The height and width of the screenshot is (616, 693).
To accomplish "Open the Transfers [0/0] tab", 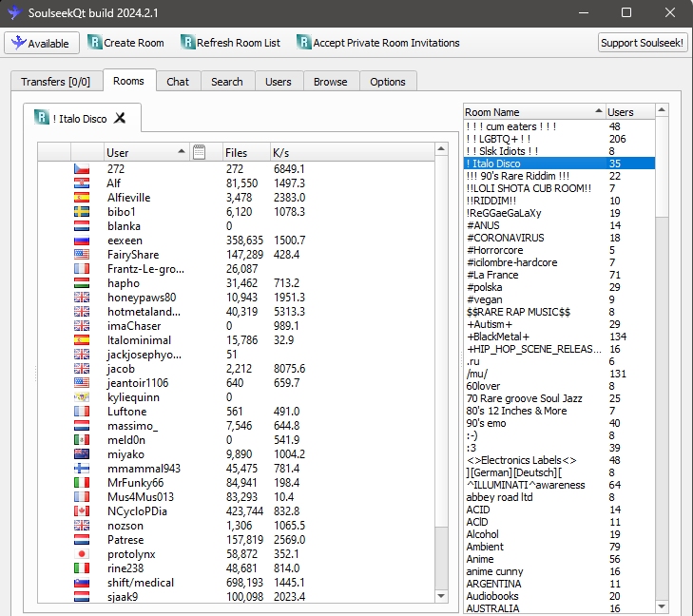I will (x=55, y=82).
